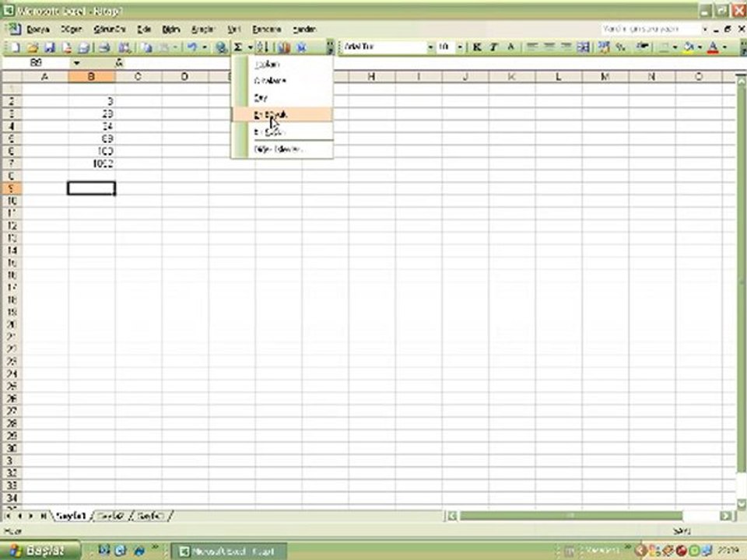Click the Name Box showing B9
Viewport: 747px width, 560px height.
[x=37, y=63]
